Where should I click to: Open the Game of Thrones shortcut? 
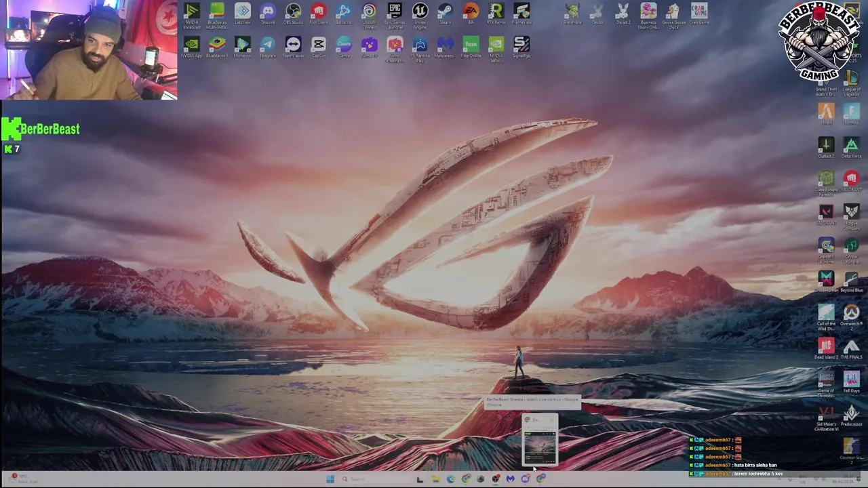tap(826, 384)
